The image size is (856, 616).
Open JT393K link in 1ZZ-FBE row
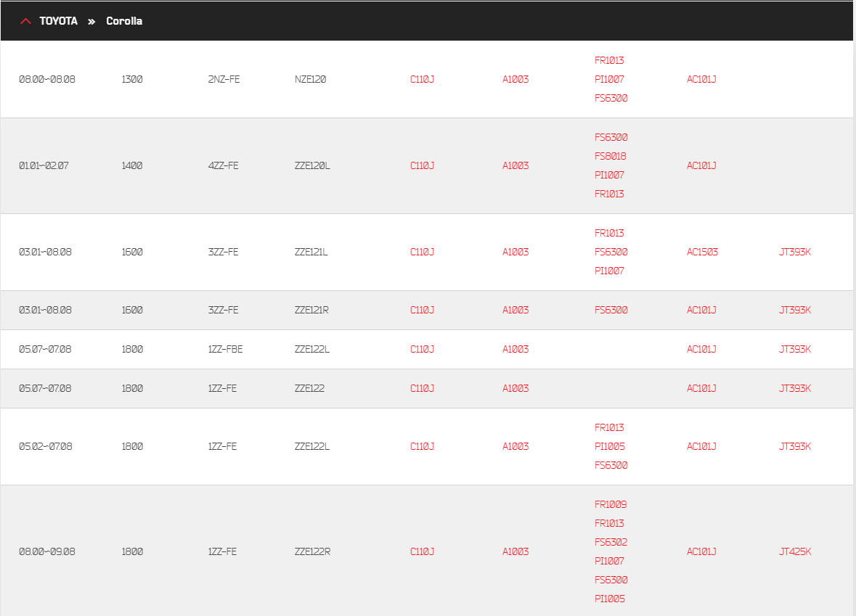click(x=795, y=350)
